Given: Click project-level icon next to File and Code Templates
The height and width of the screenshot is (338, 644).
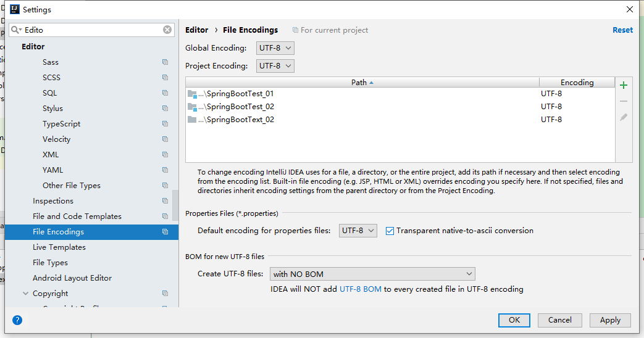Looking at the screenshot, I should [165, 216].
